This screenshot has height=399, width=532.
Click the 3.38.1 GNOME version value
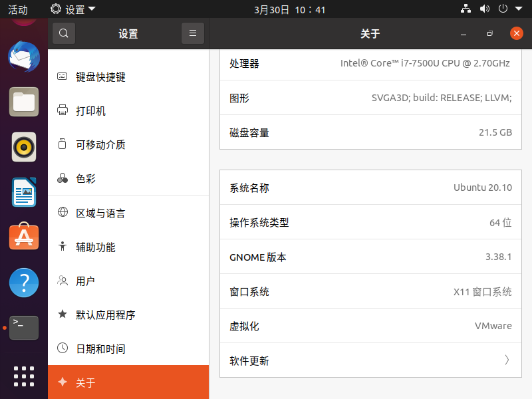pyautogui.click(x=498, y=257)
